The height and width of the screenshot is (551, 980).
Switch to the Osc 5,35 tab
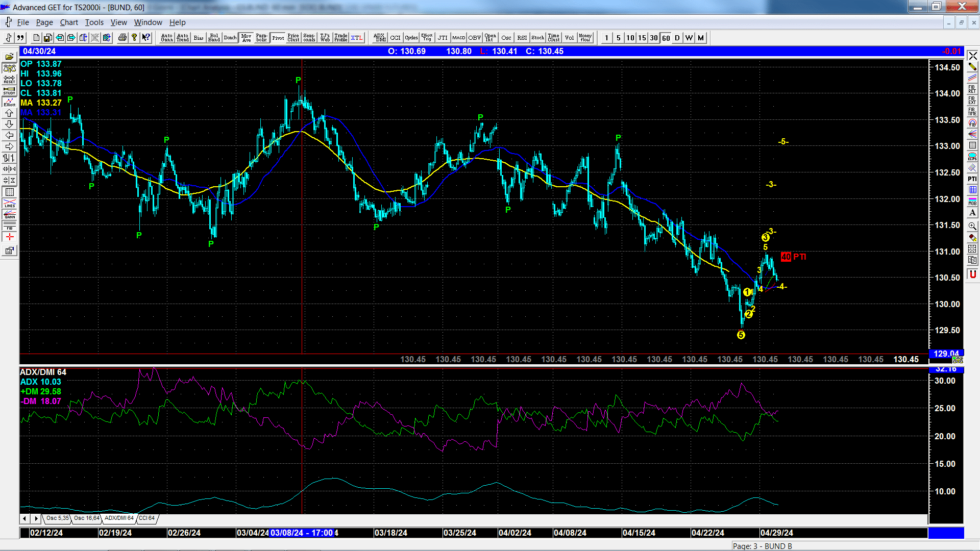pos(57,518)
